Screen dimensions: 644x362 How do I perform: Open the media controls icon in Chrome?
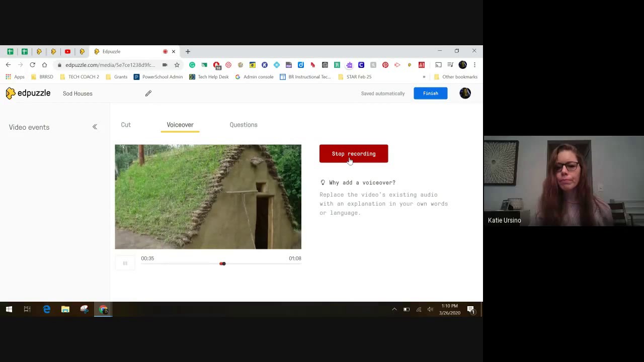[x=450, y=65]
